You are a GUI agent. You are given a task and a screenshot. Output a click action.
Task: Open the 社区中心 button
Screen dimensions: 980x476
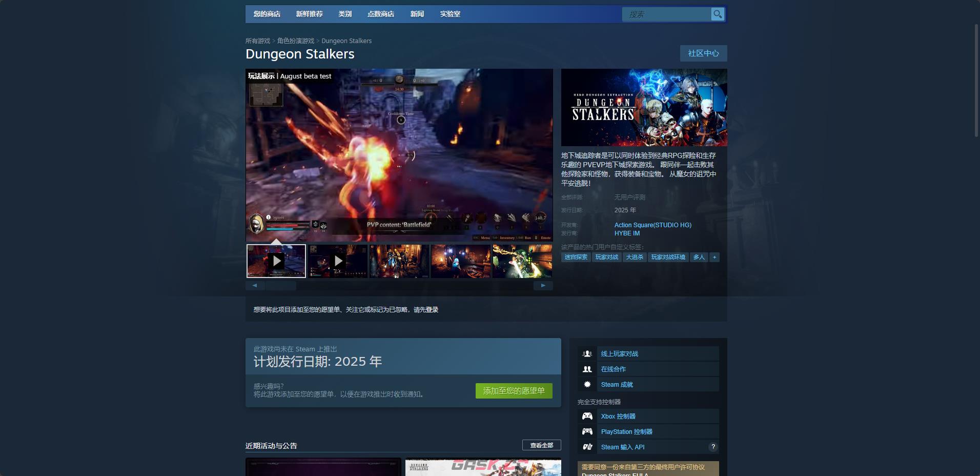(x=703, y=53)
